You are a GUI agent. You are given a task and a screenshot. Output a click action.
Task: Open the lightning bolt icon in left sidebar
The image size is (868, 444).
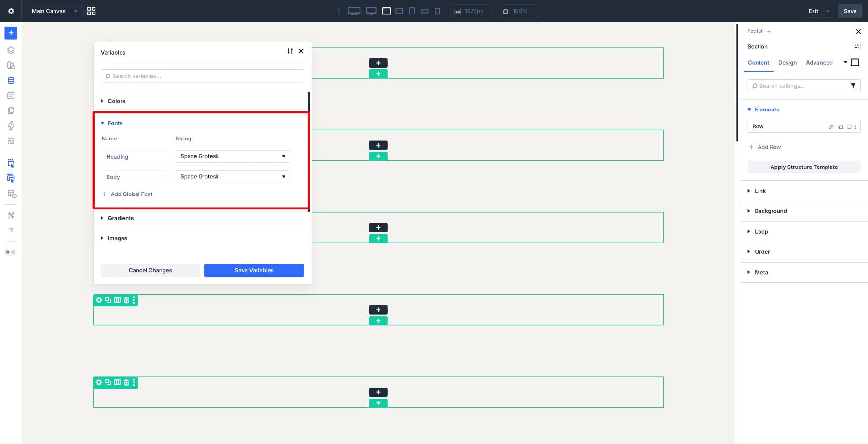11,126
